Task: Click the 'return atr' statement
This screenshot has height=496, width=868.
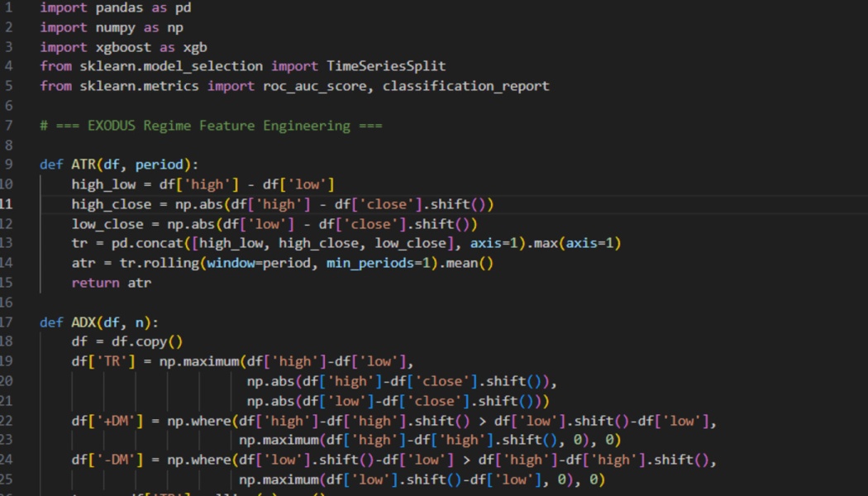Action: (112, 283)
